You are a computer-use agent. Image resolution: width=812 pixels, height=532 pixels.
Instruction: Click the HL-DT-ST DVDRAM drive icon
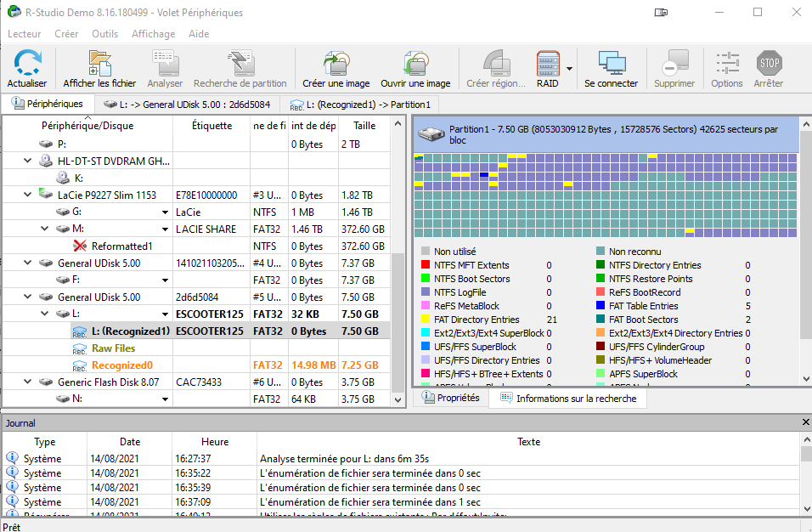coord(46,161)
